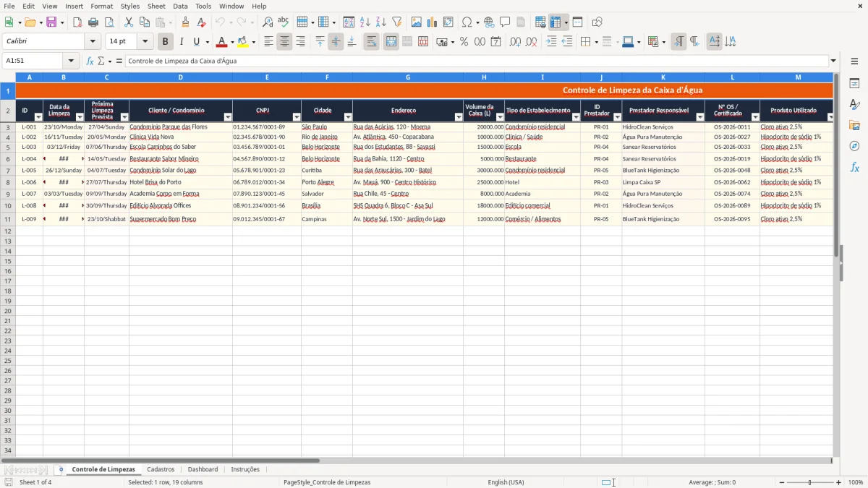
Task: Open the Navigator in the sidebar
Action: [854, 147]
